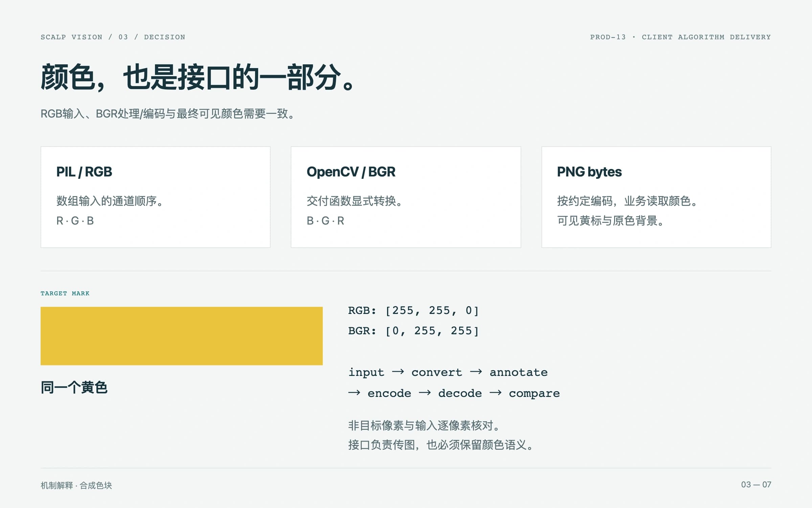Click PROD-13 · CLIENT ALGORITHM DELIVERY header text
812x508 pixels.
click(680, 37)
